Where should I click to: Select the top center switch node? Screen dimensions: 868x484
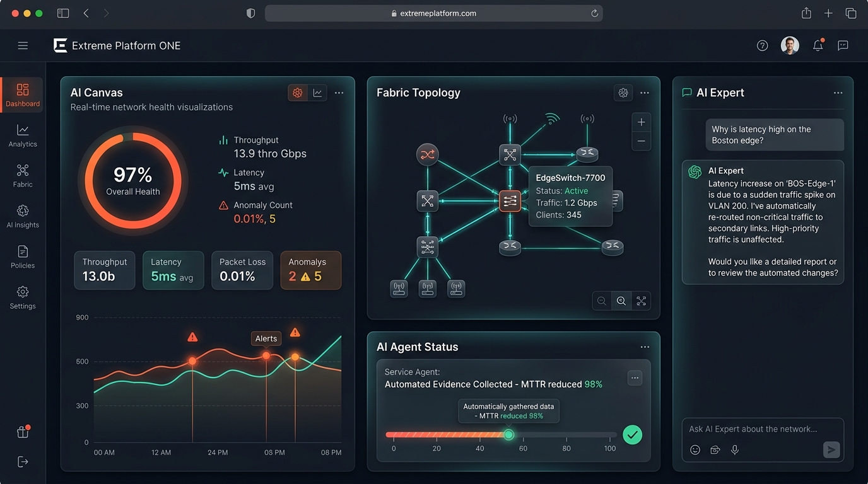510,154
